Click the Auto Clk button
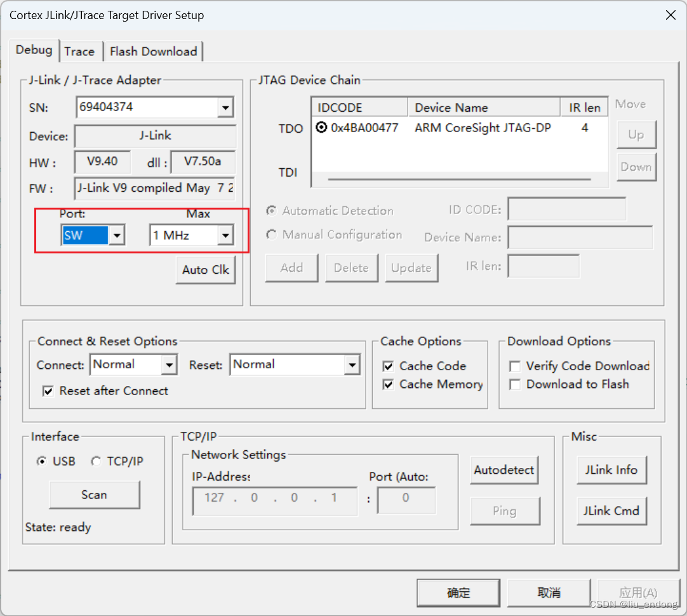This screenshot has height=616, width=687. click(x=205, y=270)
